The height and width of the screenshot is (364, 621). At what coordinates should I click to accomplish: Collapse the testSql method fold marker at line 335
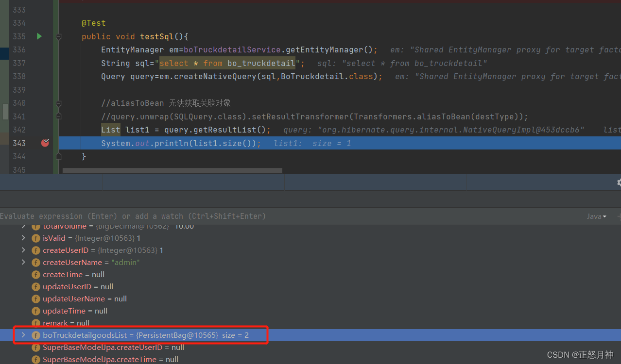(58, 36)
